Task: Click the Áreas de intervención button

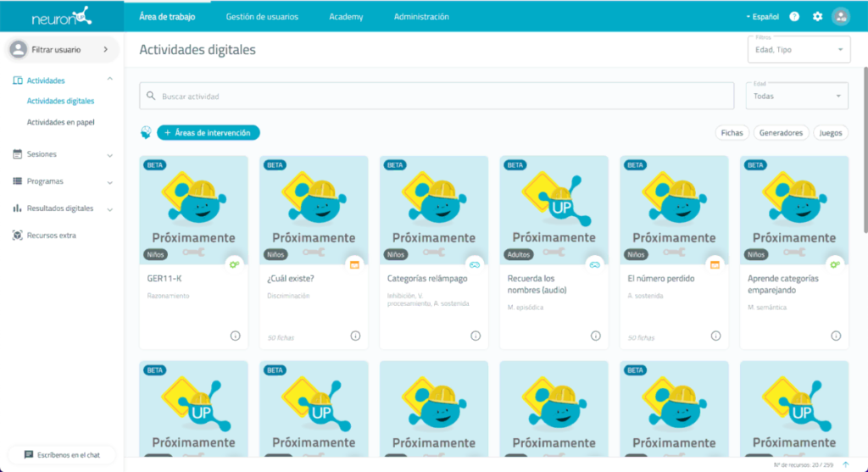Action: point(209,133)
